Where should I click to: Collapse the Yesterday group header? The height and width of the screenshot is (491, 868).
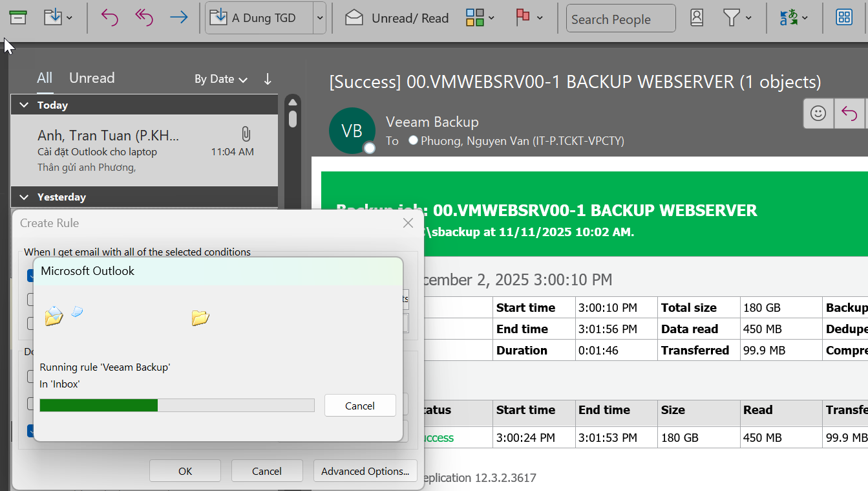[x=25, y=197]
